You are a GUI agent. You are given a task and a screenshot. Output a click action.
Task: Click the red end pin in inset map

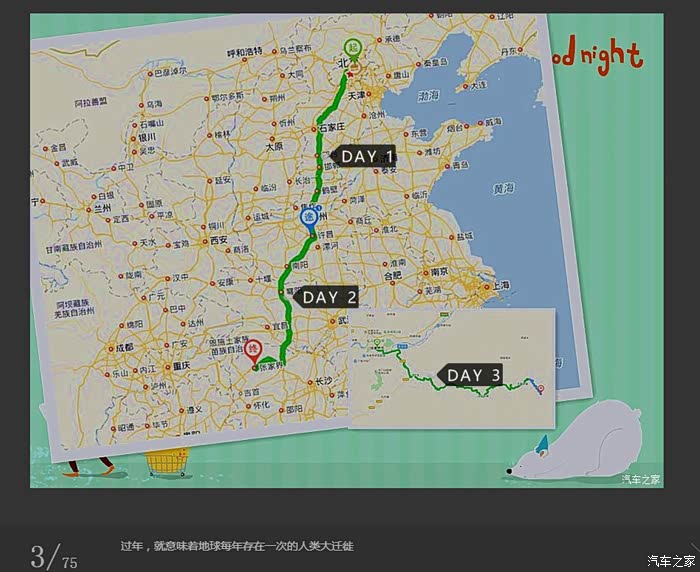point(541,389)
